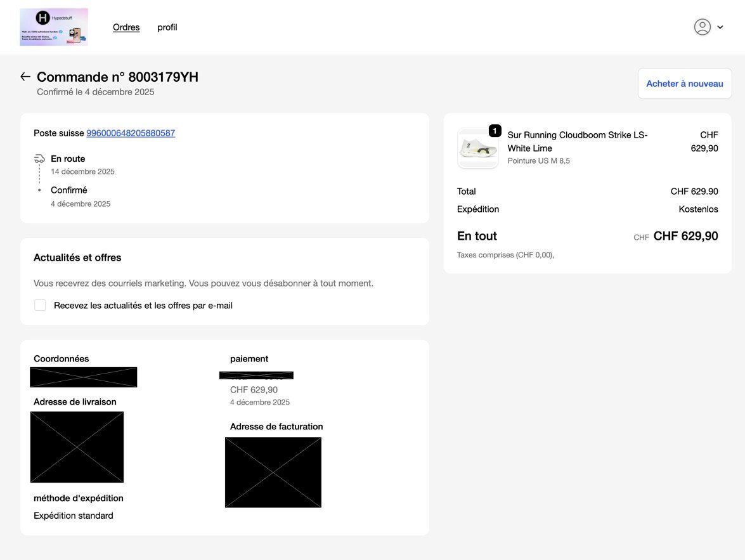Click the Expédition standard text
Viewport: 745px width, 560px height.
(x=74, y=516)
